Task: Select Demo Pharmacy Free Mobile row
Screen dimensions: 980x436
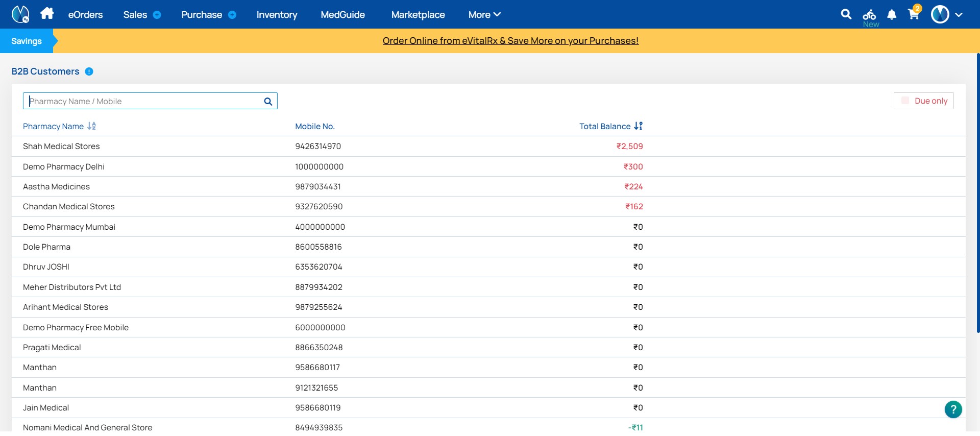Action: (488, 327)
